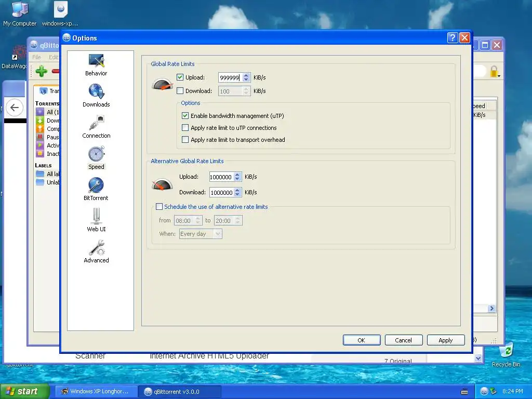
Task: Click the green plus add torrent icon in qBittorrent
Action: click(42, 71)
